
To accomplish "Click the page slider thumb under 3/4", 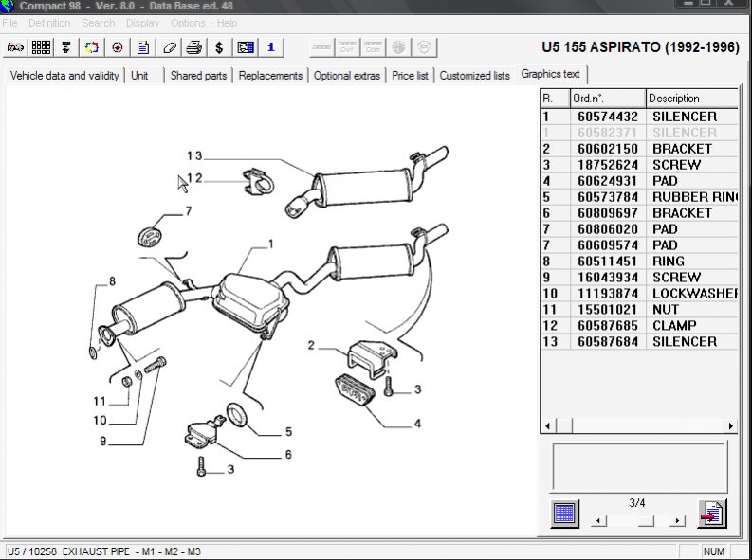I will (x=645, y=521).
